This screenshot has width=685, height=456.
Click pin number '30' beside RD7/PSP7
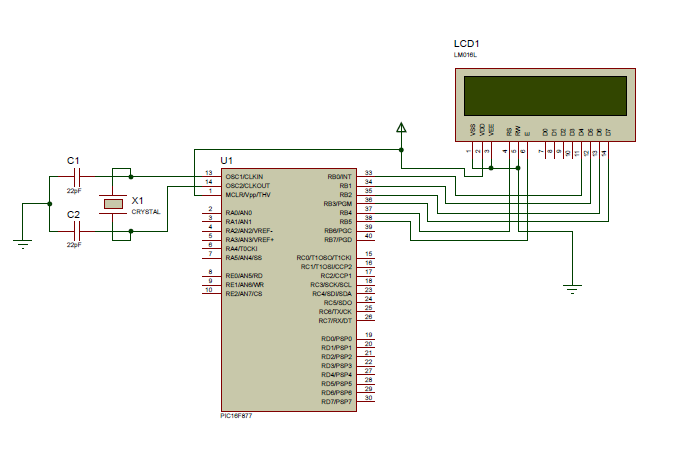368,398
